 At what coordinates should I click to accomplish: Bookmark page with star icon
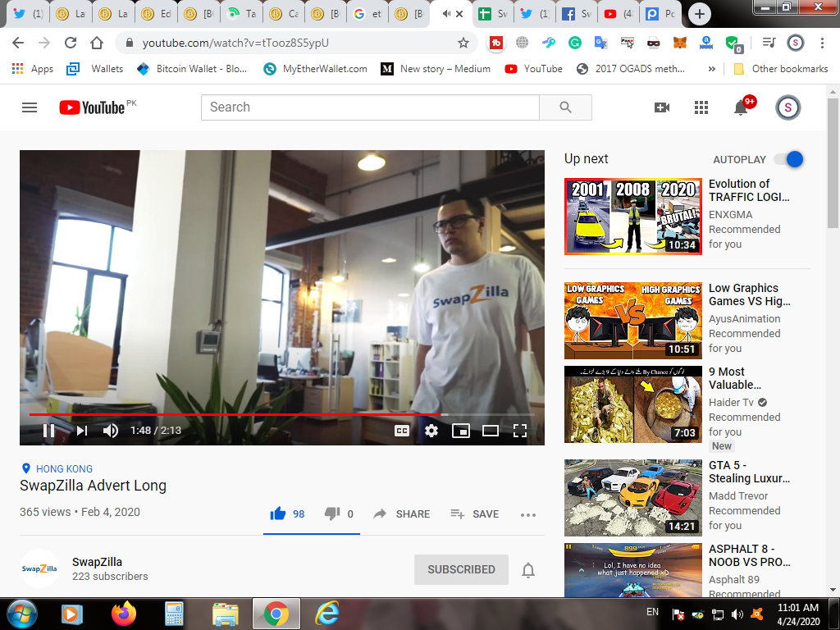point(463,43)
